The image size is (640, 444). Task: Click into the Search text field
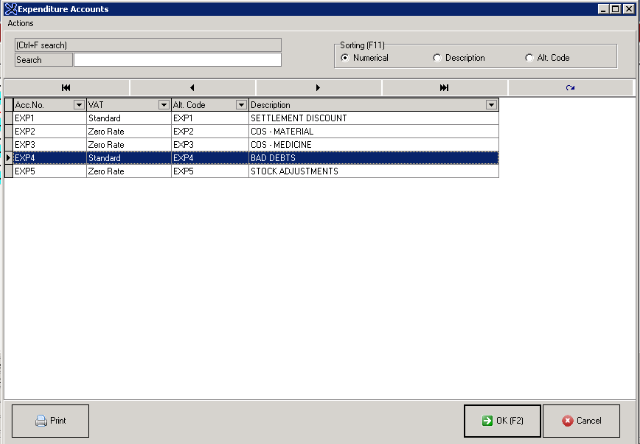(176, 60)
